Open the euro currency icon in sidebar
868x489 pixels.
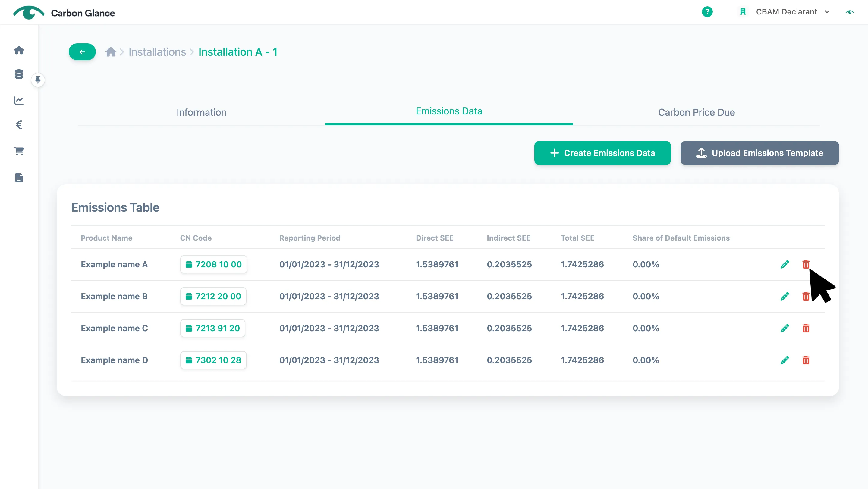click(x=19, y=125)
